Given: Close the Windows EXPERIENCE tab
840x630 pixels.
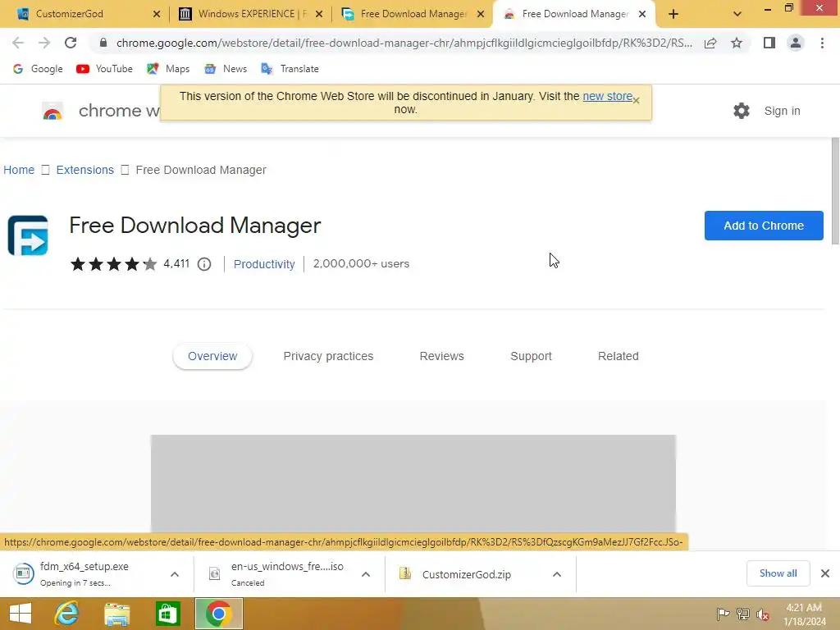Looking at the screenshot, I should pyautogui.click(x=319, y=14).
